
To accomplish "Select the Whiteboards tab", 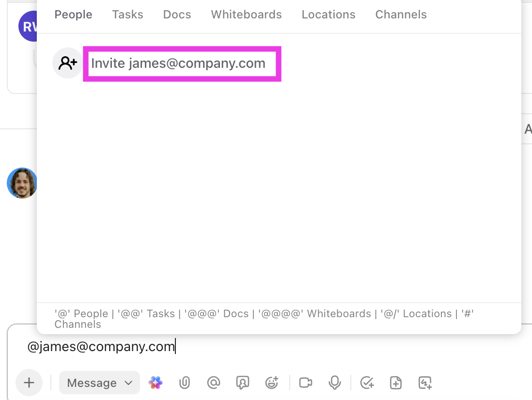I will click(246, 15).
